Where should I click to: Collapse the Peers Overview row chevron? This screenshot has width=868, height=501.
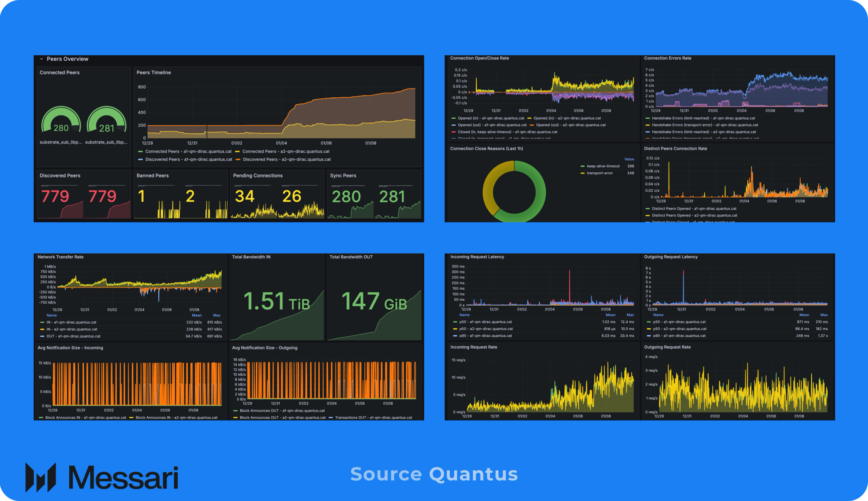coord(41,59)
